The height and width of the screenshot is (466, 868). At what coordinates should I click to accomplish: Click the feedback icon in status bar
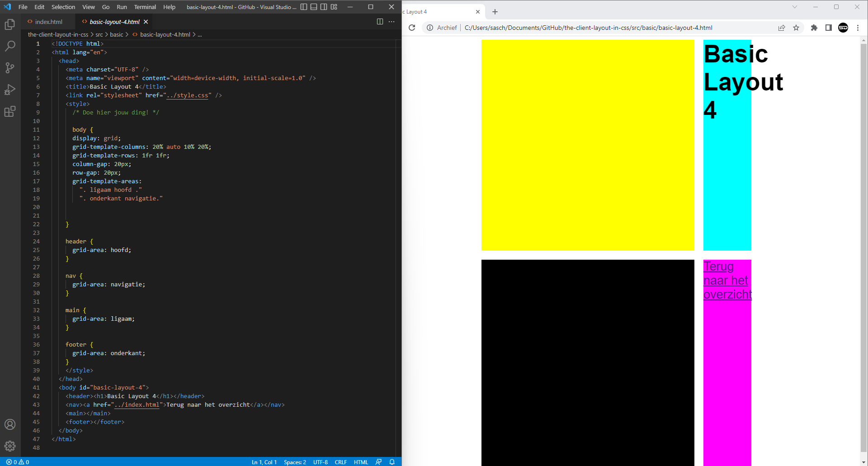[379, 462]
